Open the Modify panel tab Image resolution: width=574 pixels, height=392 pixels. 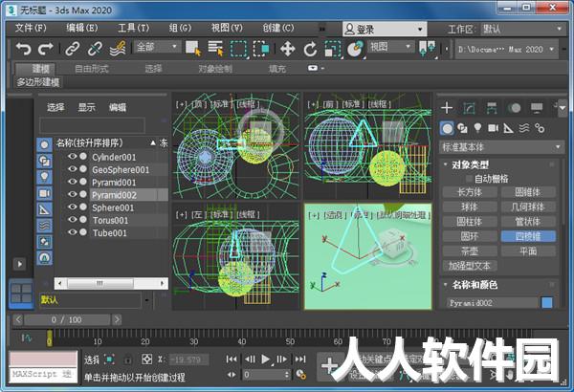click(x=470, y=108)
